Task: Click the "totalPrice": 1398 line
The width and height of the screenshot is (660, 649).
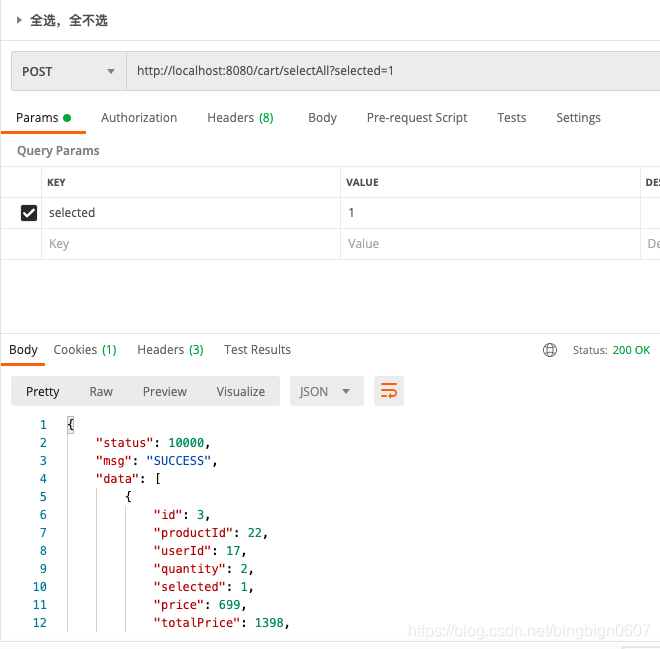Action: tap(221, 623)
